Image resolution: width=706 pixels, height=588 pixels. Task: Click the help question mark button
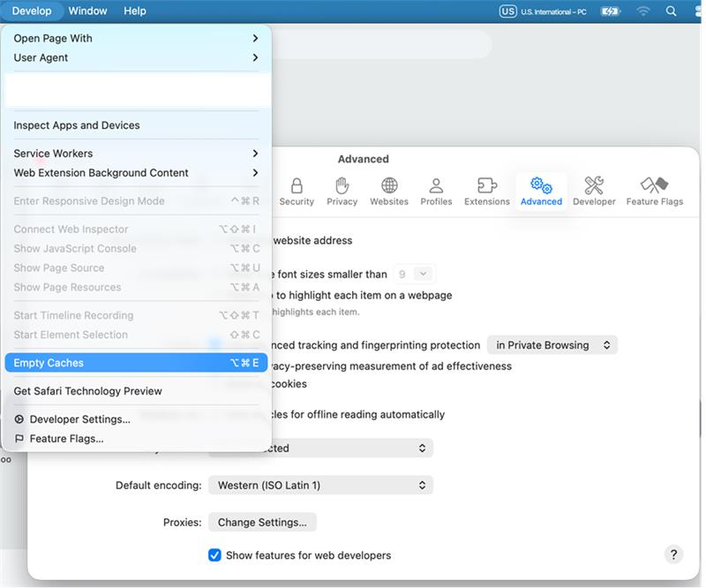click(673, 554)
